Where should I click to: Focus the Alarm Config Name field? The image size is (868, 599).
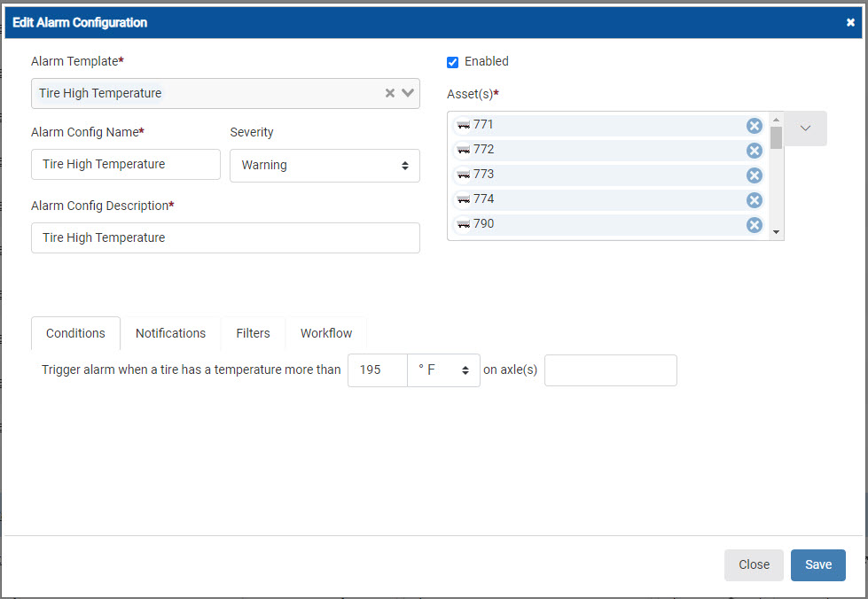click(126, 165)
